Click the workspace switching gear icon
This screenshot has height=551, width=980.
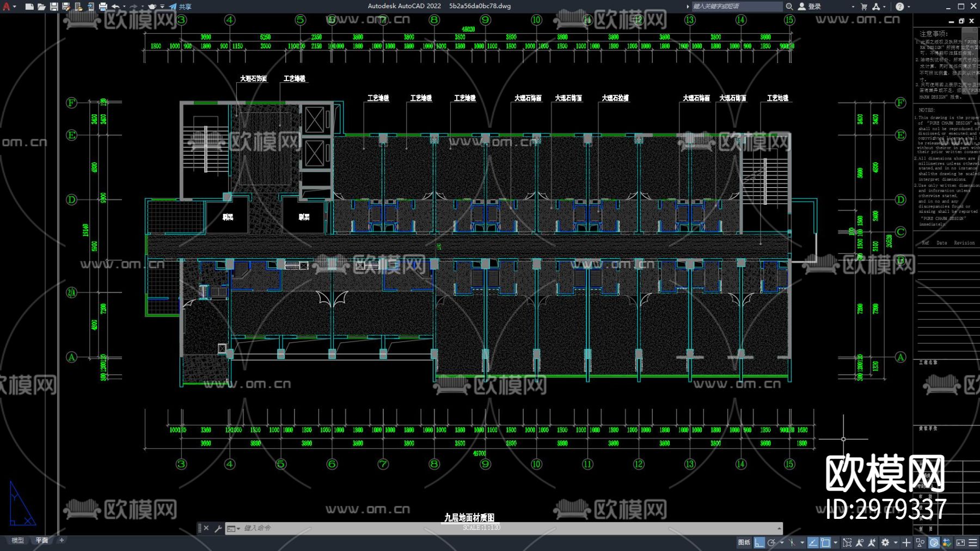[x=885, y=542]
